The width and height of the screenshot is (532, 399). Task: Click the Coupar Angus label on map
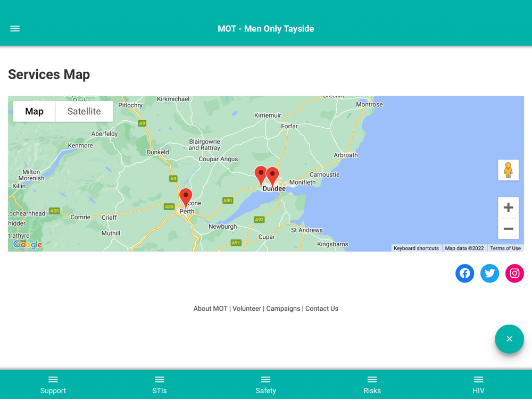tap(218, 159)
